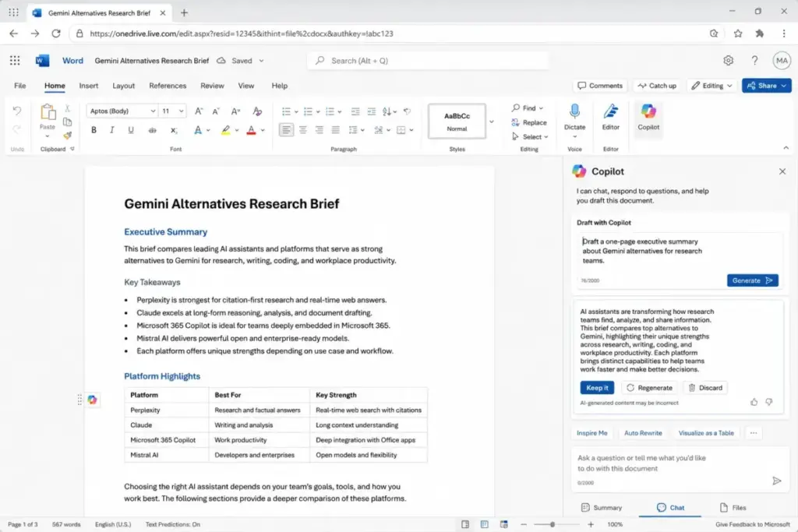The width and height of the screenshot is (798, 532).
Task: Open Help question mark icon
Action: click(754, 61)
